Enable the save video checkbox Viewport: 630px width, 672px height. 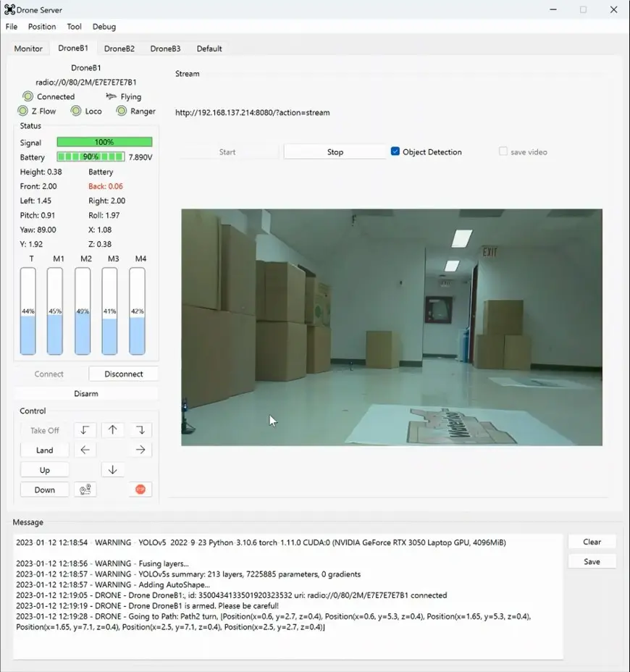click(x=504, y=151)
